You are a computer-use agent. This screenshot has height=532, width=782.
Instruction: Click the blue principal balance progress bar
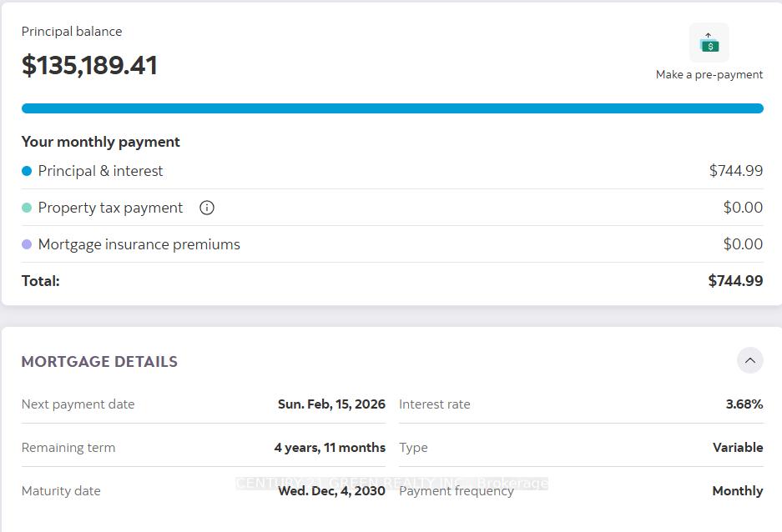(392, 108)
